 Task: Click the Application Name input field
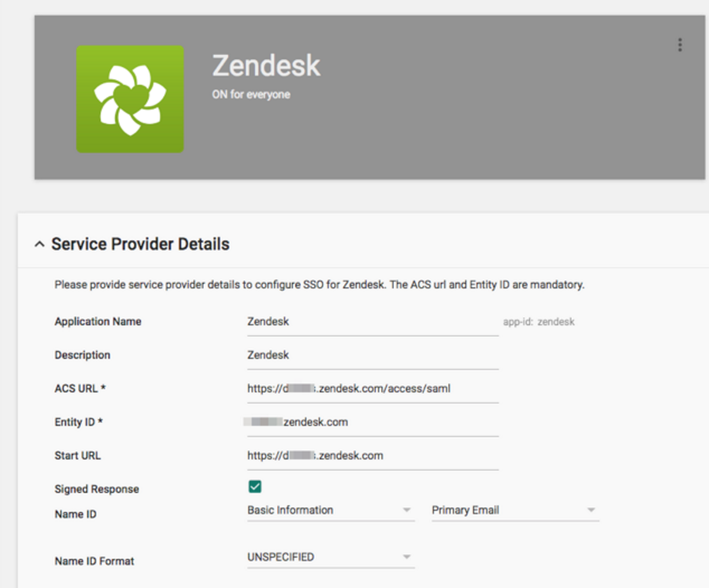372,322
